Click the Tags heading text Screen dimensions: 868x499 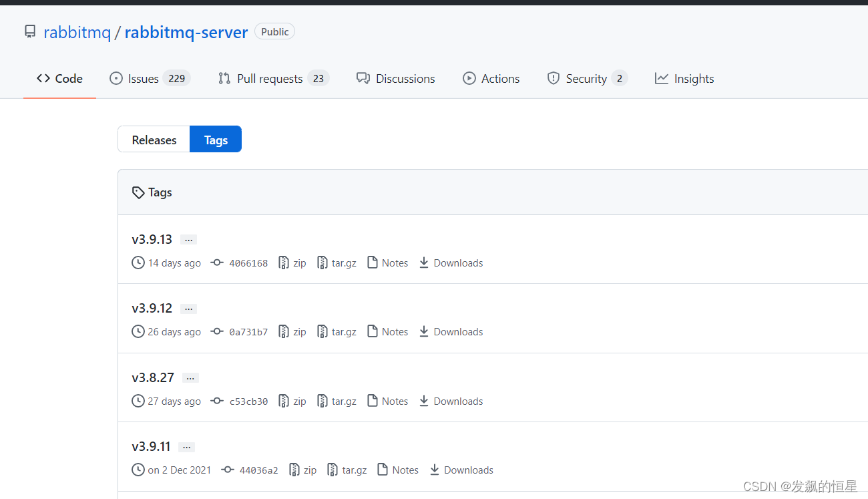(160, 192)
